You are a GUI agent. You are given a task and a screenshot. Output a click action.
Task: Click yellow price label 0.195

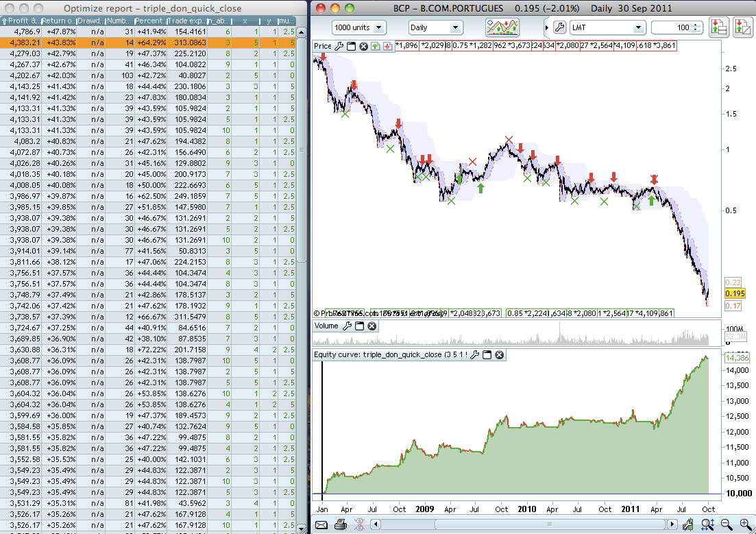coord(735,294)
